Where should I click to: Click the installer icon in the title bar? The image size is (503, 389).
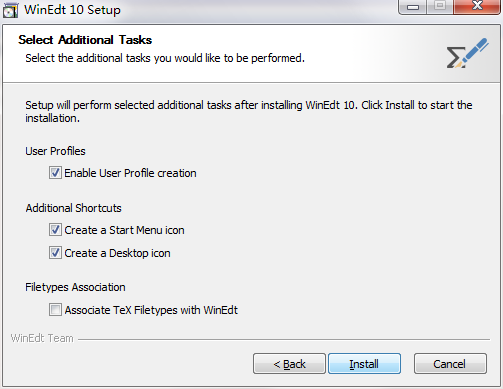(10, 10)
